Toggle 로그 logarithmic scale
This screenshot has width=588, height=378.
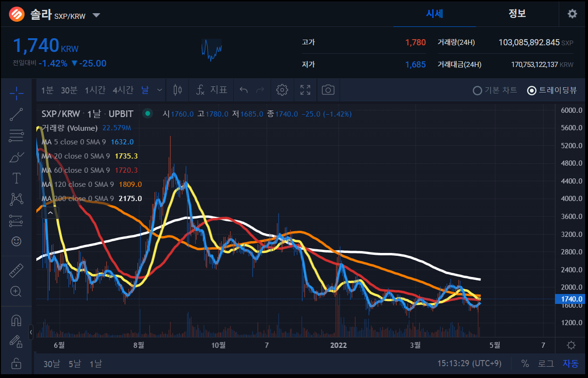546,364
